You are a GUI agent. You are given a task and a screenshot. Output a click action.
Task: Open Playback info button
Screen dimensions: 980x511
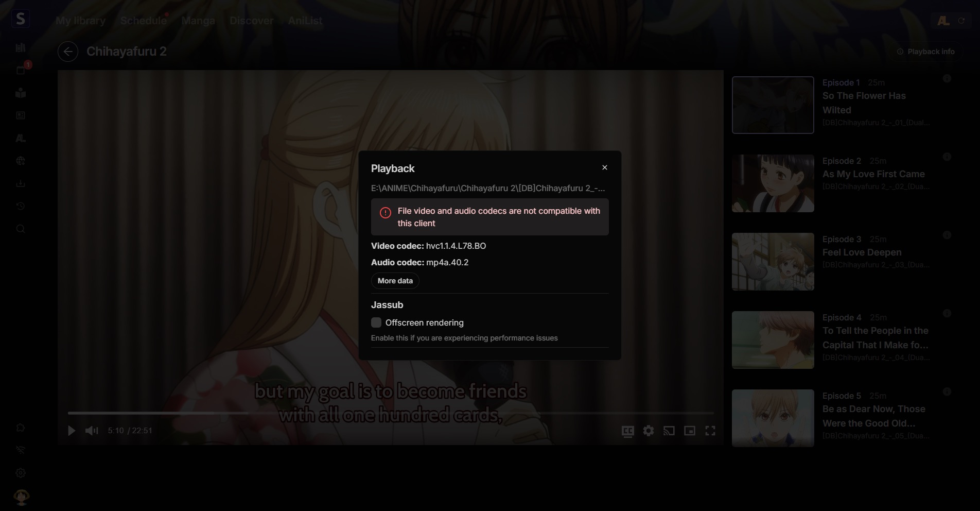pos(926,52)
